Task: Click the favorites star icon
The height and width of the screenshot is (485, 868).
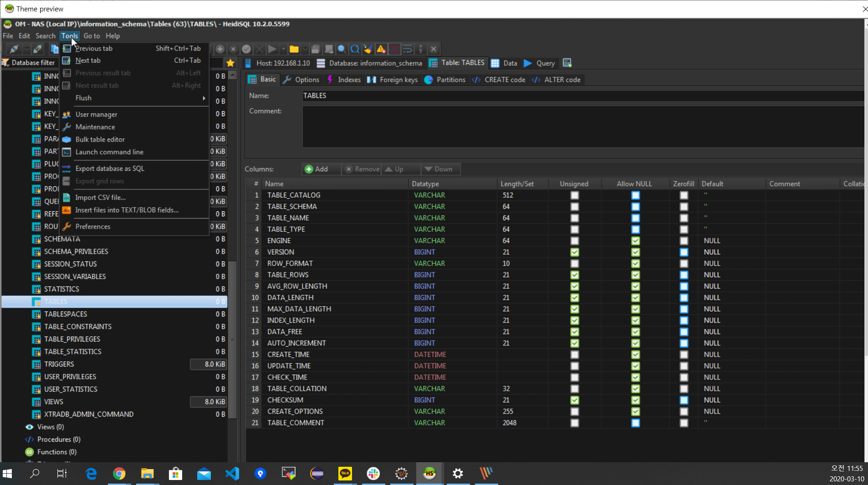Action: pyautogui.click(x=230, y=63)
